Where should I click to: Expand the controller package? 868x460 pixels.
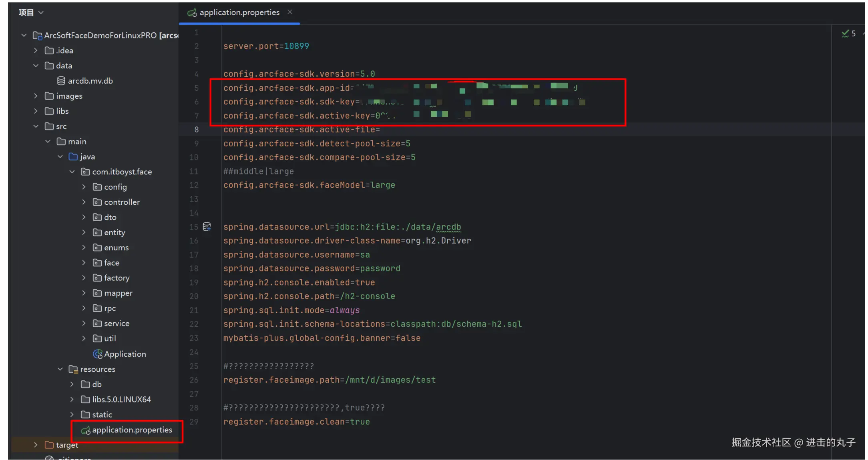pyautogui.click(x=84, y=202)
